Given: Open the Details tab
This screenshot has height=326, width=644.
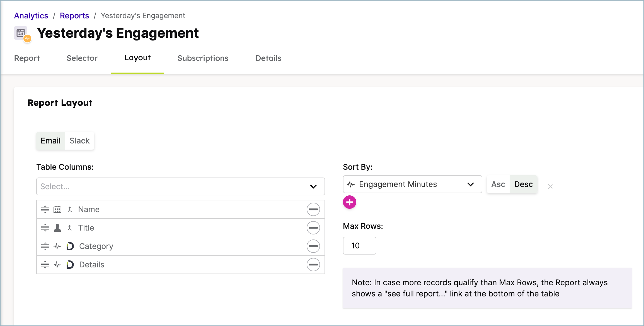Looking at the screenshot, I should click(x=268, y=58).
